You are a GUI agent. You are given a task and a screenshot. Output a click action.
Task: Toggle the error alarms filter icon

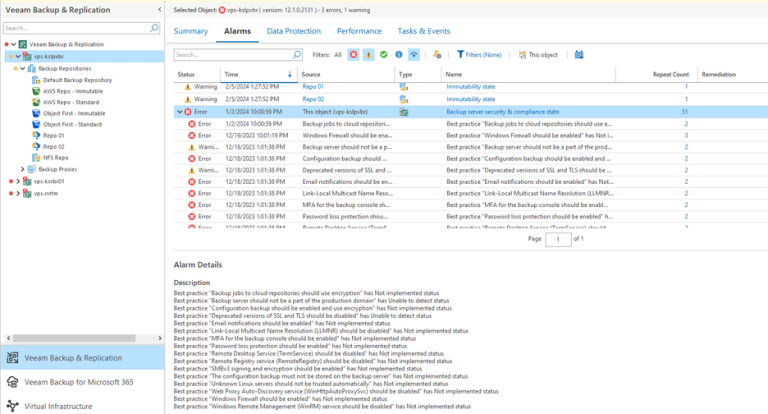354,55
